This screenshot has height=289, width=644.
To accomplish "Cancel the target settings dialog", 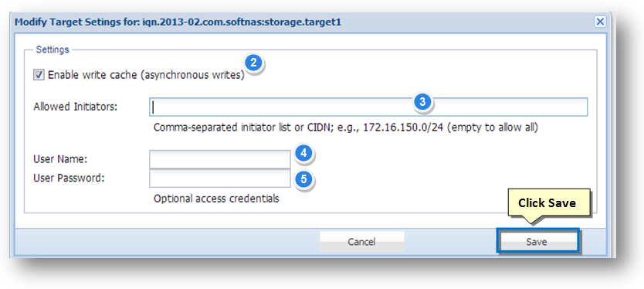I will [362, 242].
